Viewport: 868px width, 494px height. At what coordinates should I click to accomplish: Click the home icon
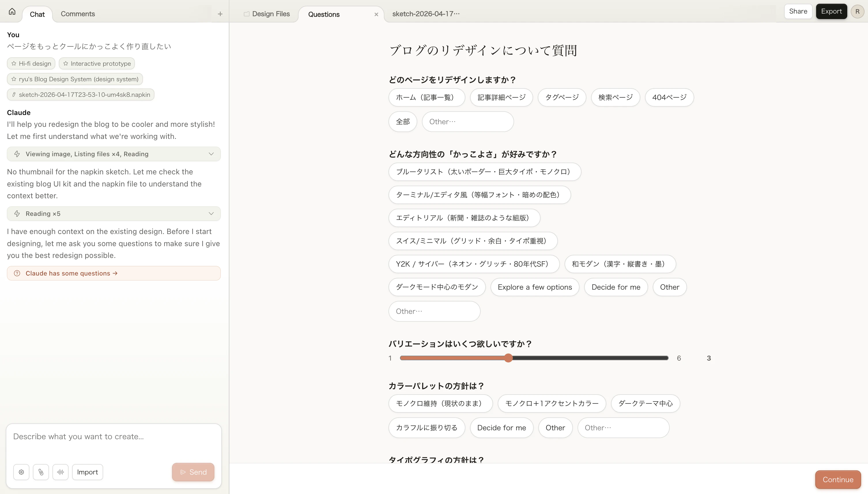12,11
